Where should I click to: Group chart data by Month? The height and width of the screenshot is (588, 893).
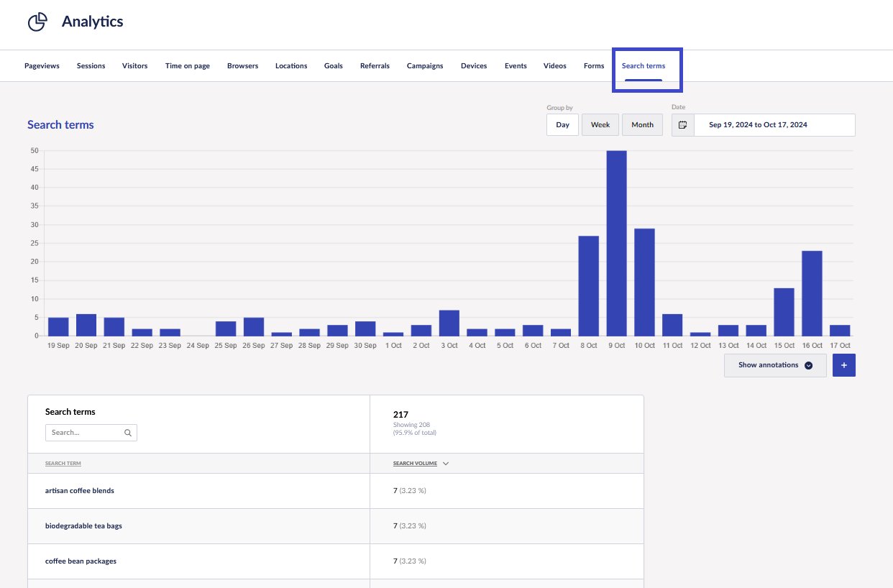(642, 125)
